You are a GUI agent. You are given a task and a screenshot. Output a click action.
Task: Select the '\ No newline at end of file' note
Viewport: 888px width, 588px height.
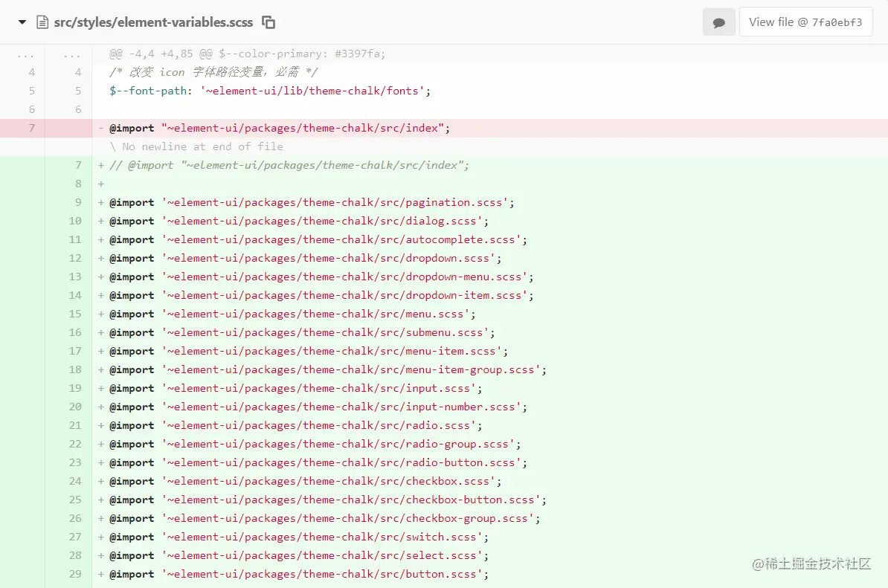(x=196, y=146)
